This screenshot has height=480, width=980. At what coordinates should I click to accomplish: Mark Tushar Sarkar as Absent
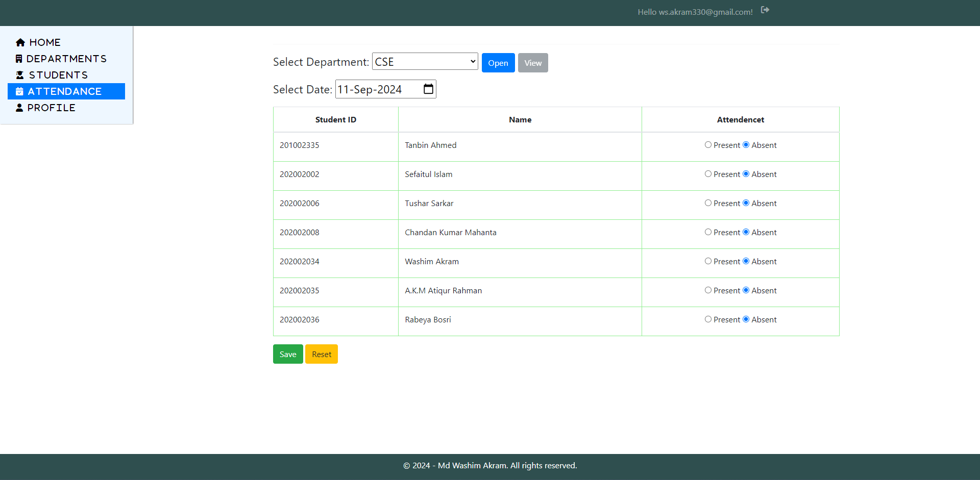(746, 203)
